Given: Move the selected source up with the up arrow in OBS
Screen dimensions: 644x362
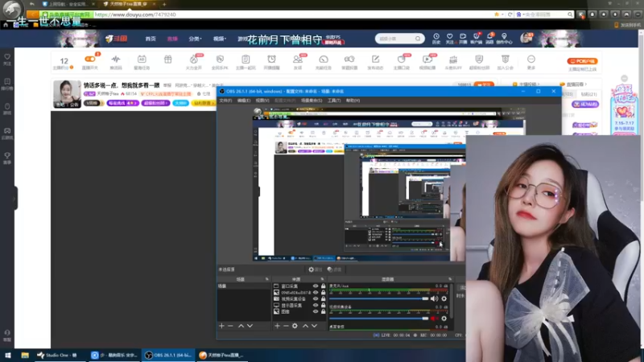Looking at the screenshot, I should 306,326.
